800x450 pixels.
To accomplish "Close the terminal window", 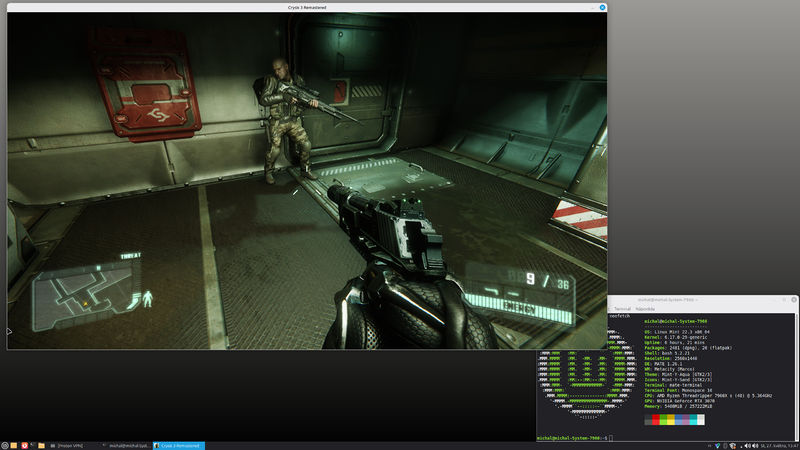I will coord(794,299).
